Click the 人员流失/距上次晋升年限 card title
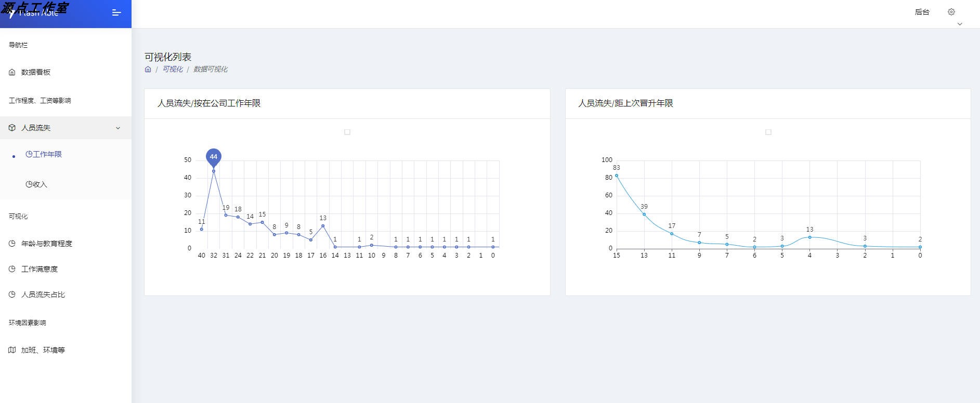 point(626,103)
